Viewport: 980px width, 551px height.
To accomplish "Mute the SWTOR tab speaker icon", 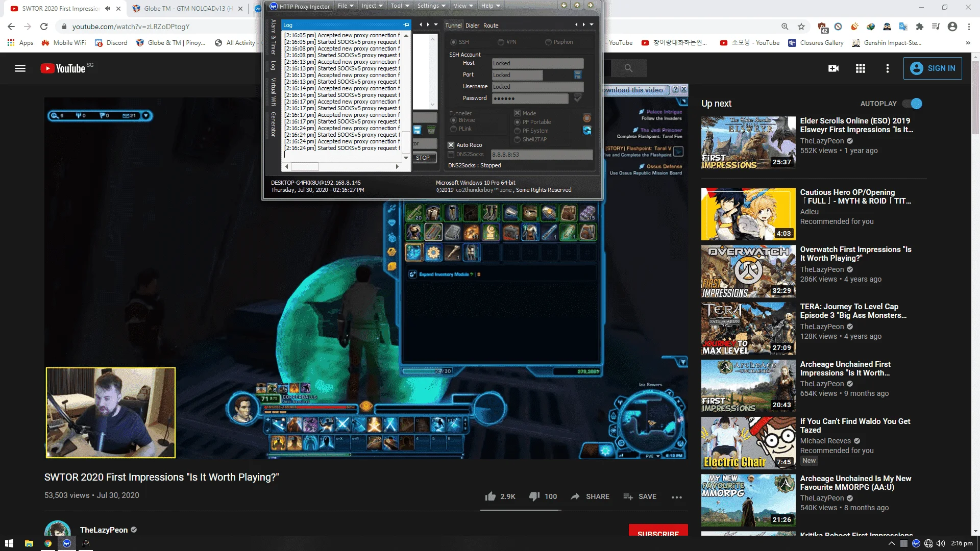I will pyautogui.click(x=107, y=9).
